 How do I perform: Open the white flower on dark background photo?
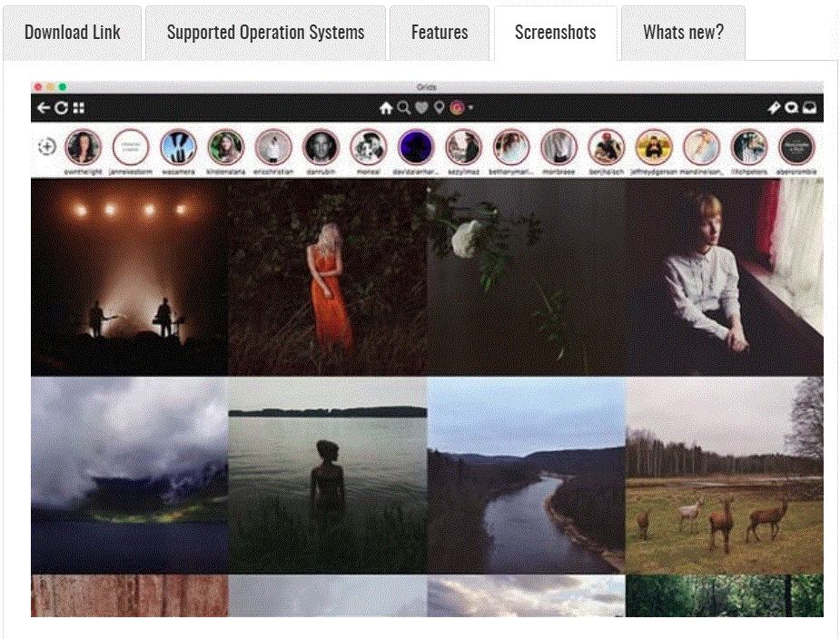(526, 277)
